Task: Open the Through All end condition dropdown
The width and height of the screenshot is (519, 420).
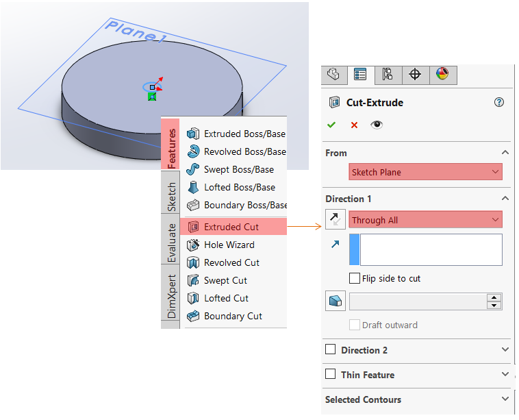Action: coord(425,220)
